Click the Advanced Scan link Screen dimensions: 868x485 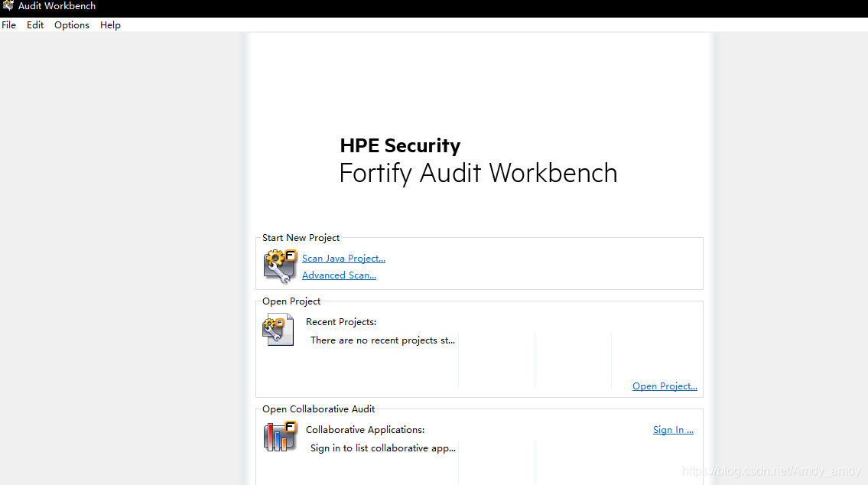[339, 275]
